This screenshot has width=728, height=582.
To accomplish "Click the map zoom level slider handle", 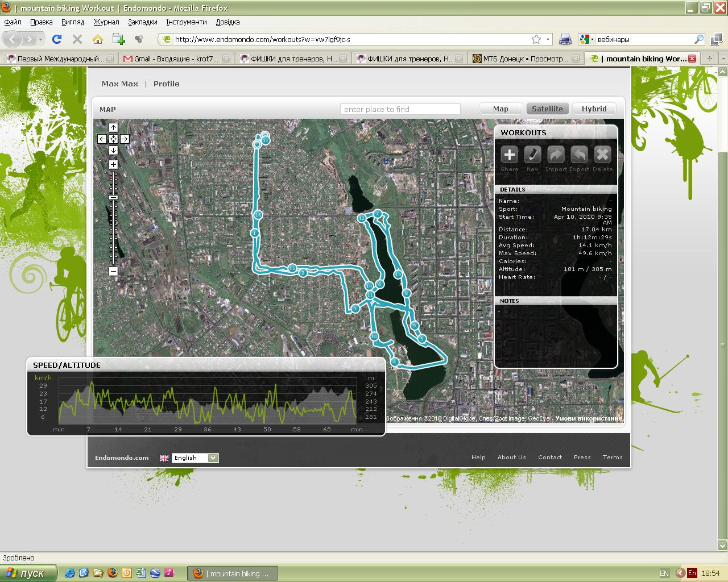I will click(x=113, y=197).
